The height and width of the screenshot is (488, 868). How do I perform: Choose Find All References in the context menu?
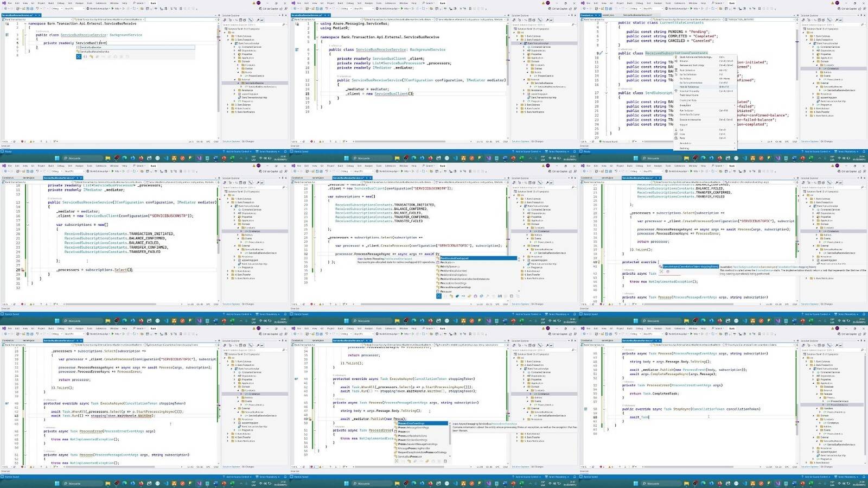690,87
